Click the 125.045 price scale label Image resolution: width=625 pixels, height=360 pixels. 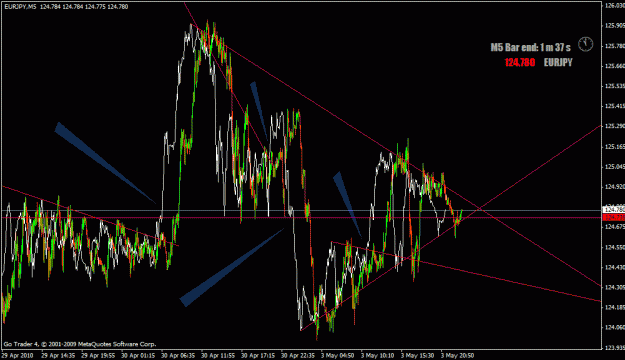(614, 167)
